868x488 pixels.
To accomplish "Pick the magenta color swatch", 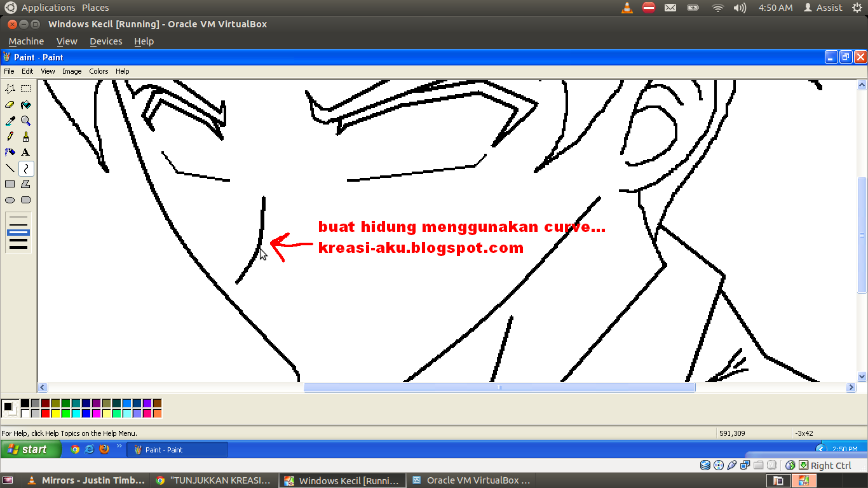I will point(96,414).
